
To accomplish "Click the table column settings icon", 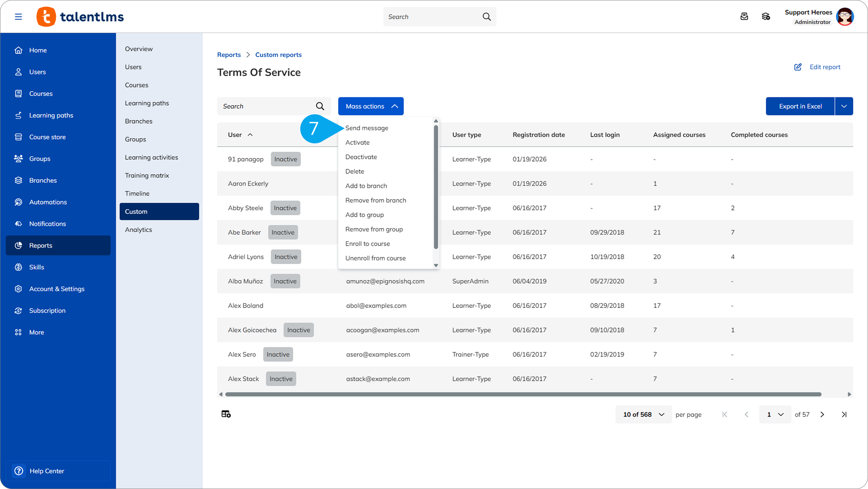I will pyautogui.click(x=226, y=414).
